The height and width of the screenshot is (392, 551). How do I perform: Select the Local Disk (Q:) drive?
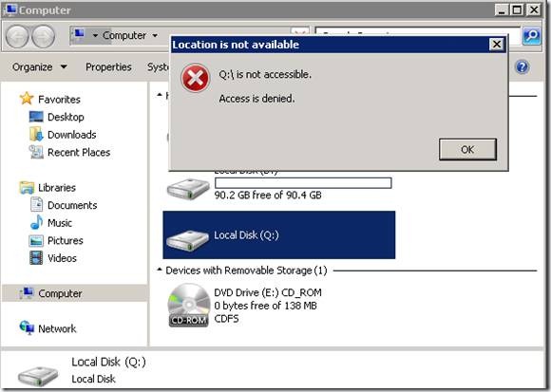279,234
